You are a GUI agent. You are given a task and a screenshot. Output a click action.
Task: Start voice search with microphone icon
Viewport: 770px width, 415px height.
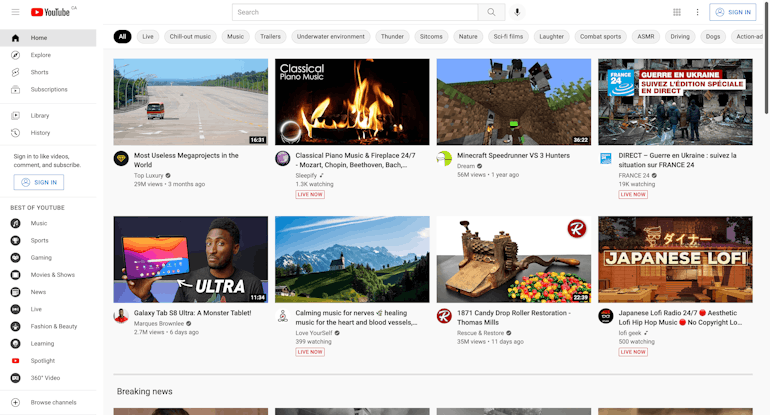(517, 12)
